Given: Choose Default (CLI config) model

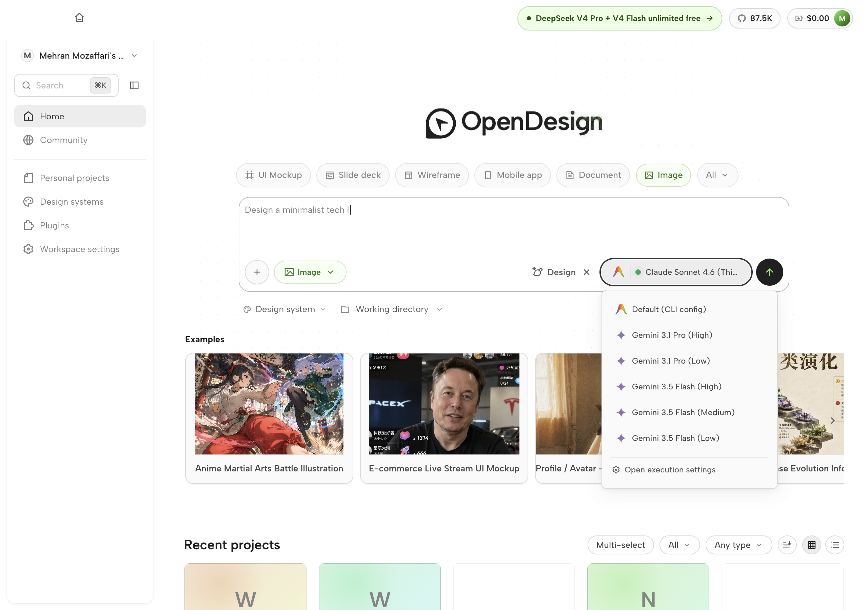Looking at the screenshot, I should point(689,309).
